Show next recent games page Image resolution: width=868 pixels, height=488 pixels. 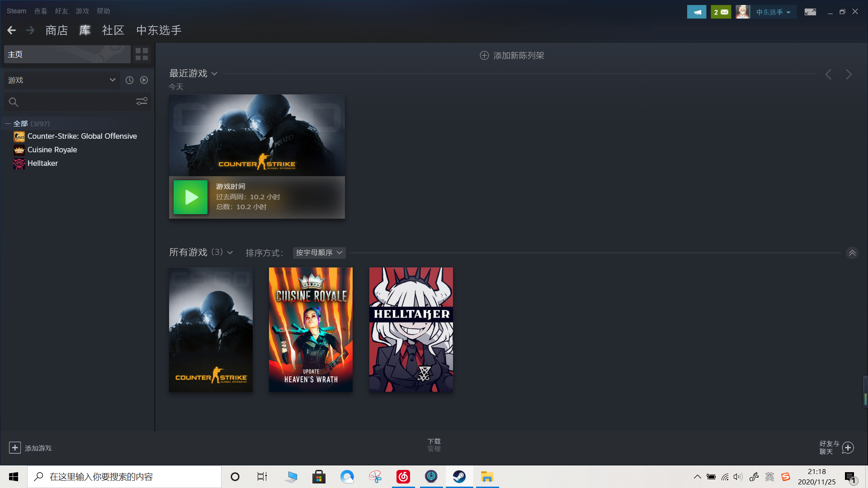pos(849,75)
